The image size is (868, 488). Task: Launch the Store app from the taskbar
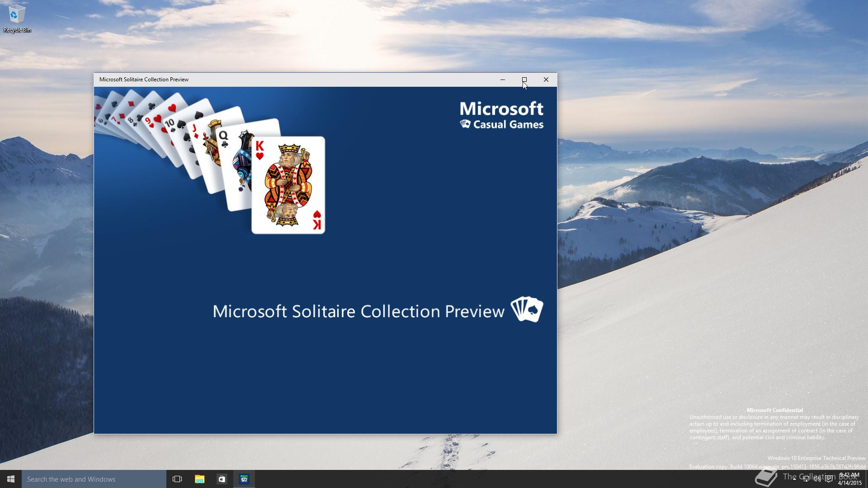point(222,479)
